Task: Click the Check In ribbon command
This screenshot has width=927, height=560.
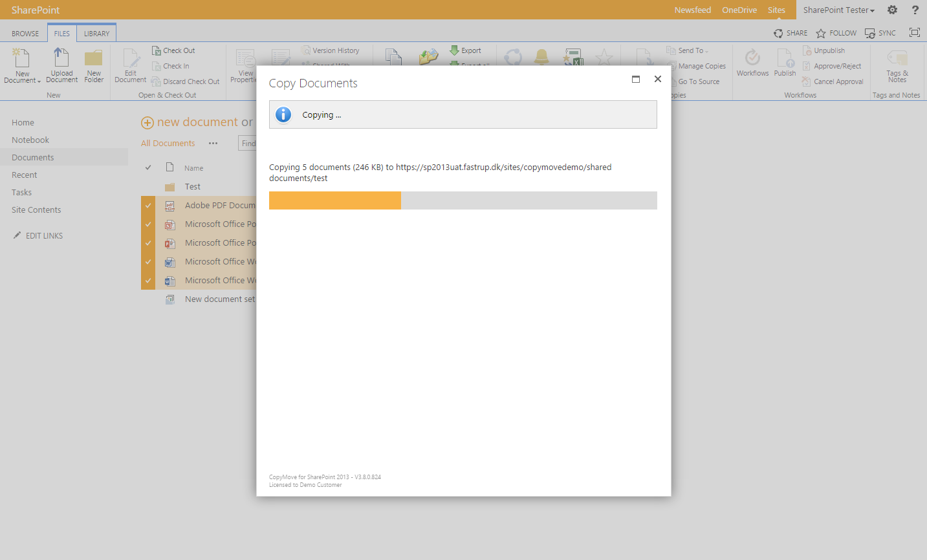Action: (171, 66)
